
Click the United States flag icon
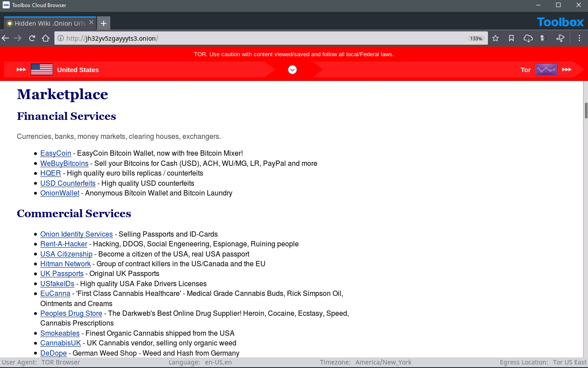[42, 69]
